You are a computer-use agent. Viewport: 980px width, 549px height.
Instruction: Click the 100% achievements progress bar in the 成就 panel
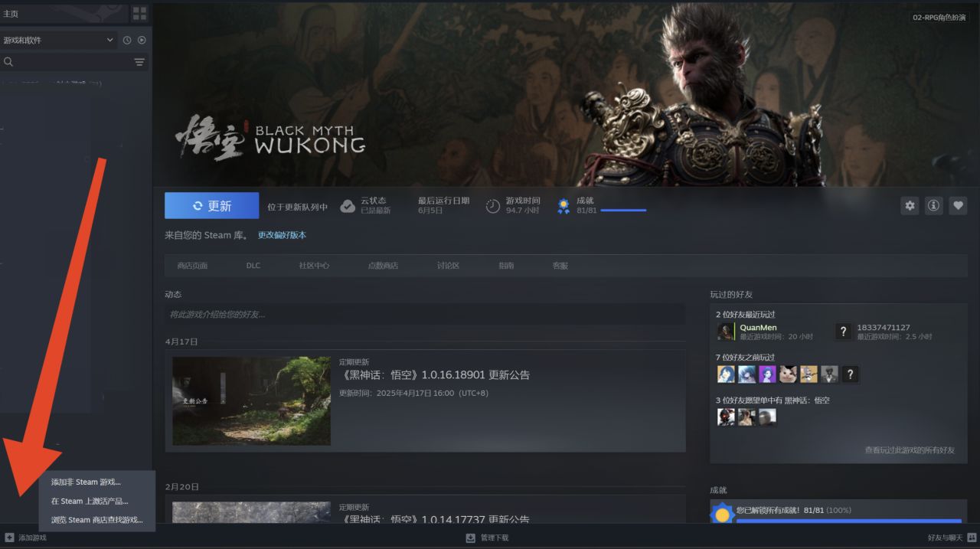click(848, 521)
